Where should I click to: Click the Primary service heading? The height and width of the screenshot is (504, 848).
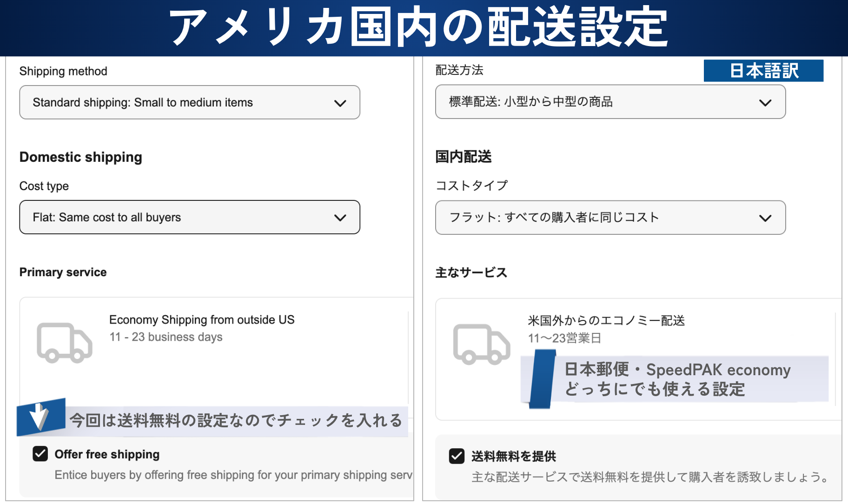[x=63, y=272]
